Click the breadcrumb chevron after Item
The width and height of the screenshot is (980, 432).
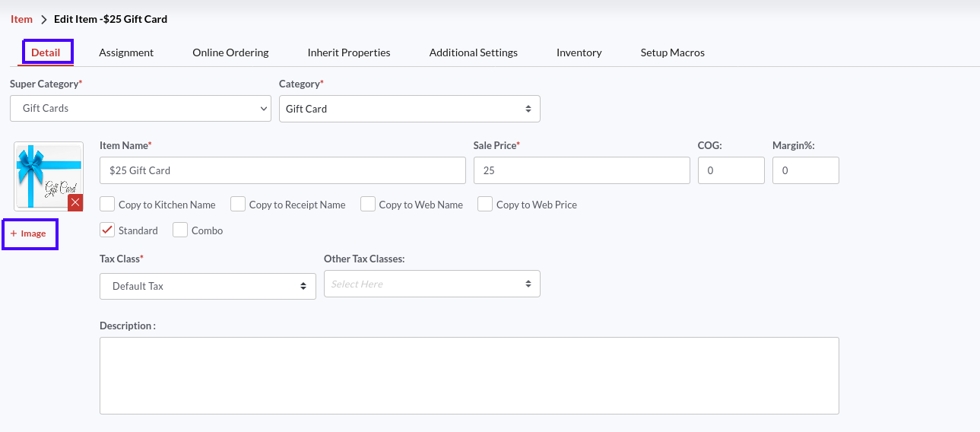pos(44,19)
